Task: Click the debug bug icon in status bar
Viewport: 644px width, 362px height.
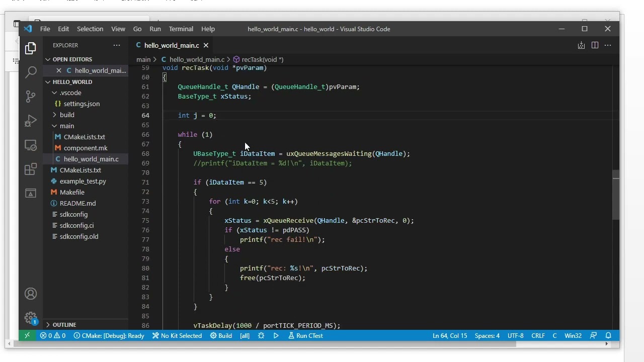Action: point(261,335)
